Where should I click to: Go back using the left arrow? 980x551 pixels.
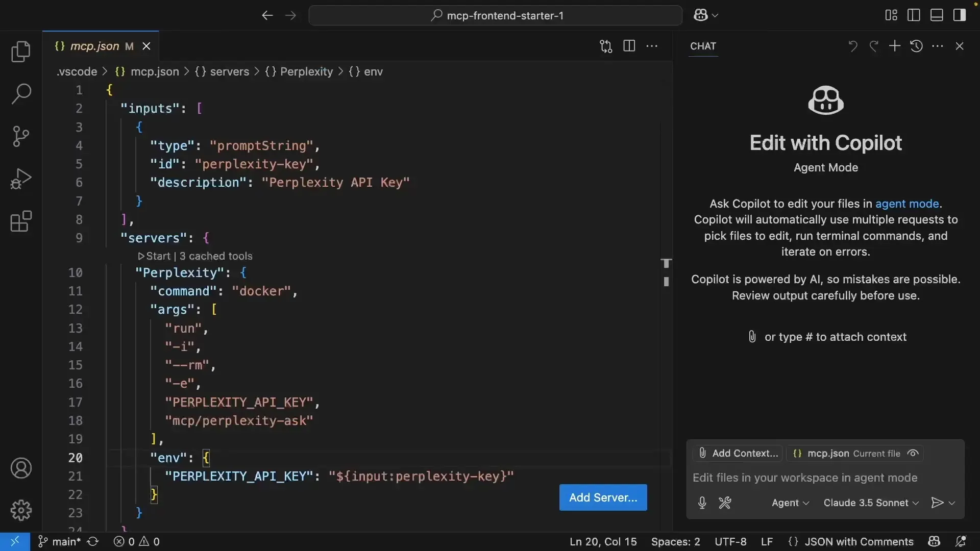pos(267,15)
